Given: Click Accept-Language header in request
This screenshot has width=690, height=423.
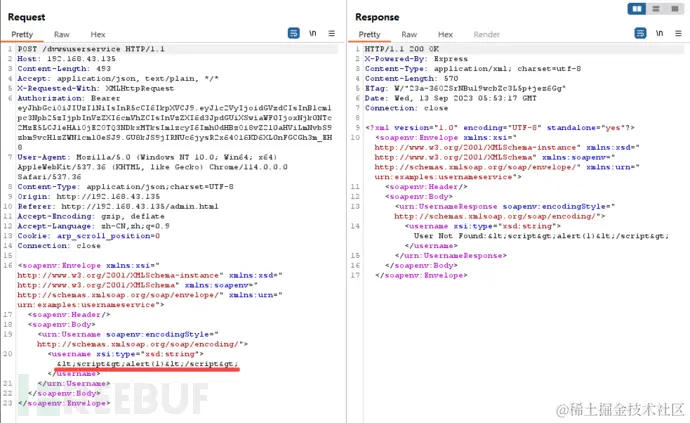Looking at the screenshot, I should pos(93,226).
